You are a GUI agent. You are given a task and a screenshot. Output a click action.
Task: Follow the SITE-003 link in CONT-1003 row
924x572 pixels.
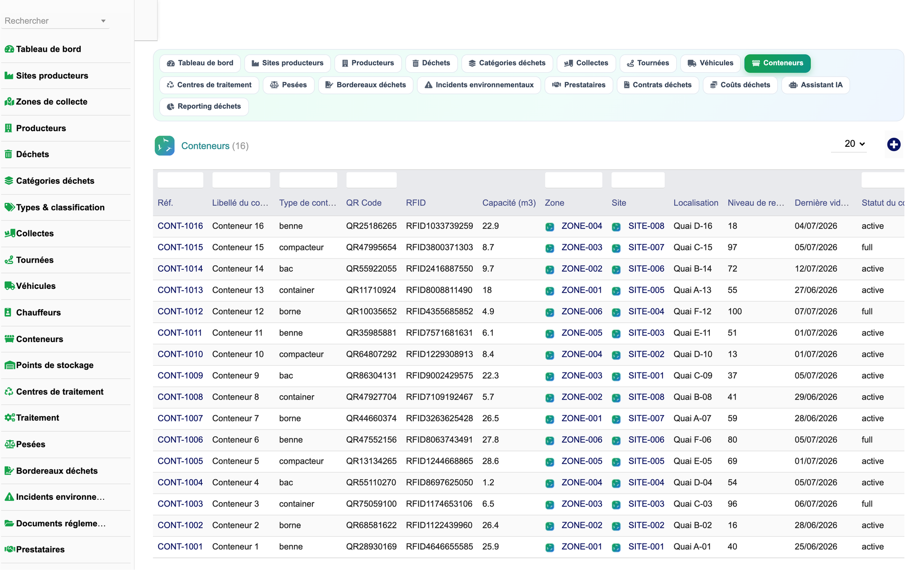(x=646, y=504)
